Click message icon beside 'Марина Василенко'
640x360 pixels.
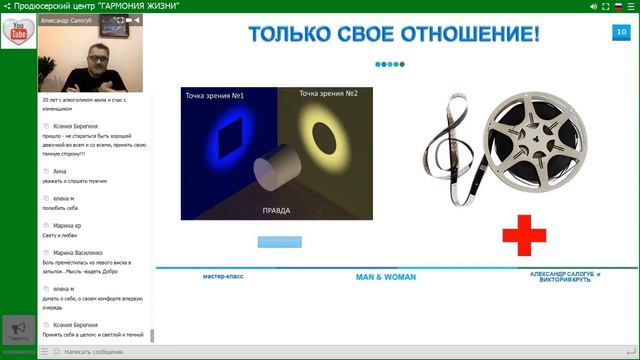click(46, 253)
